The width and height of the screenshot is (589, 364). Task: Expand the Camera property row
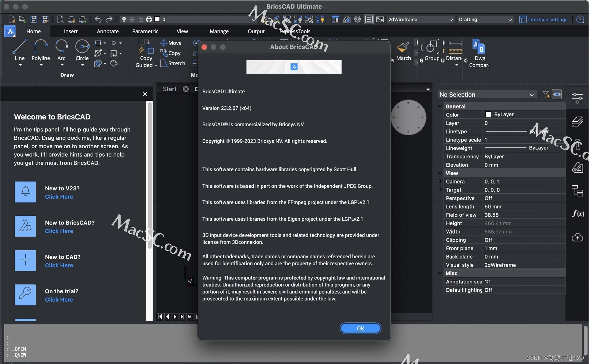tap(441, 181)
